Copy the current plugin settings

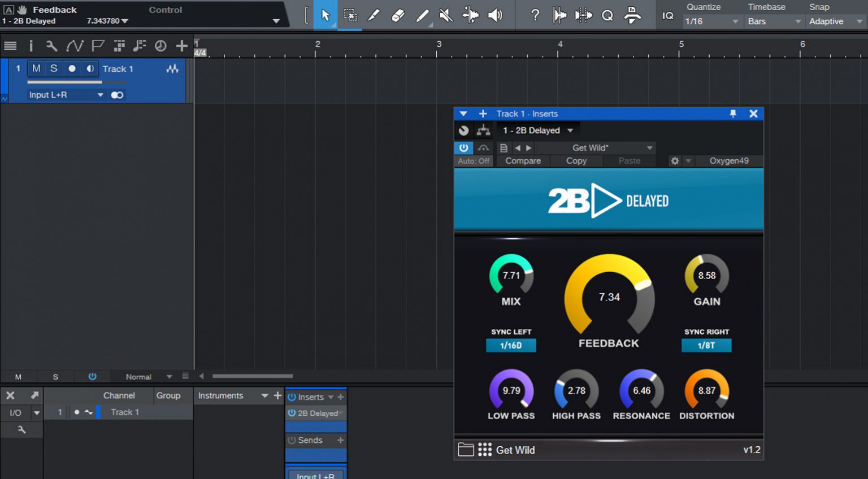tap(576, 161)
